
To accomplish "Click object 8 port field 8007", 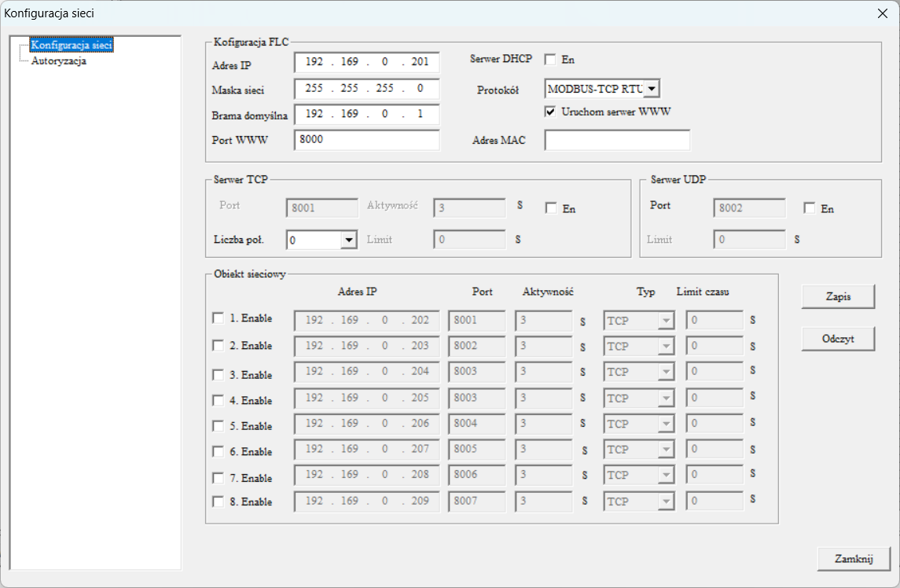I will coord(477,502).
